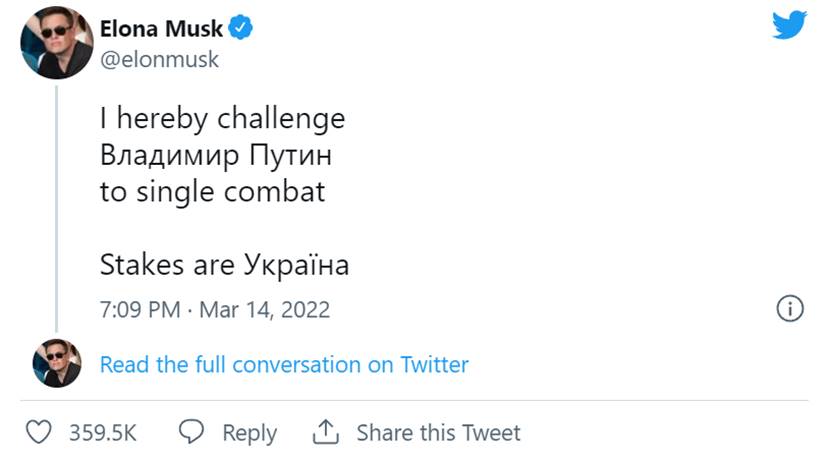This screenshot has height=461, width=831.
Task: Click the 359.5K likes count
Action: (102, 433)
